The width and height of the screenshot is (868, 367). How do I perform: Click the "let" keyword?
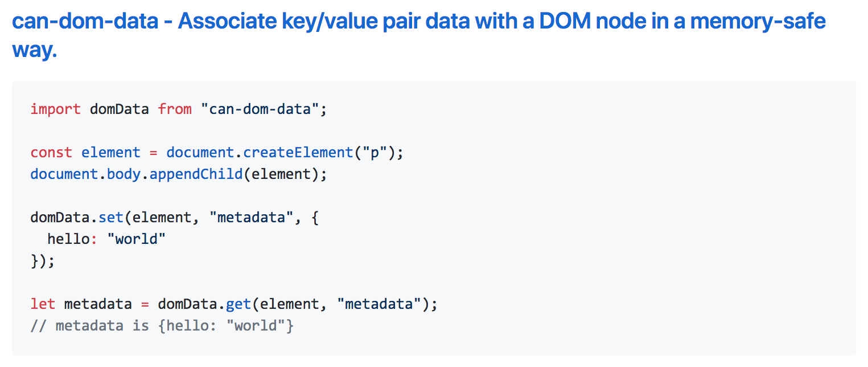point(43,304)
